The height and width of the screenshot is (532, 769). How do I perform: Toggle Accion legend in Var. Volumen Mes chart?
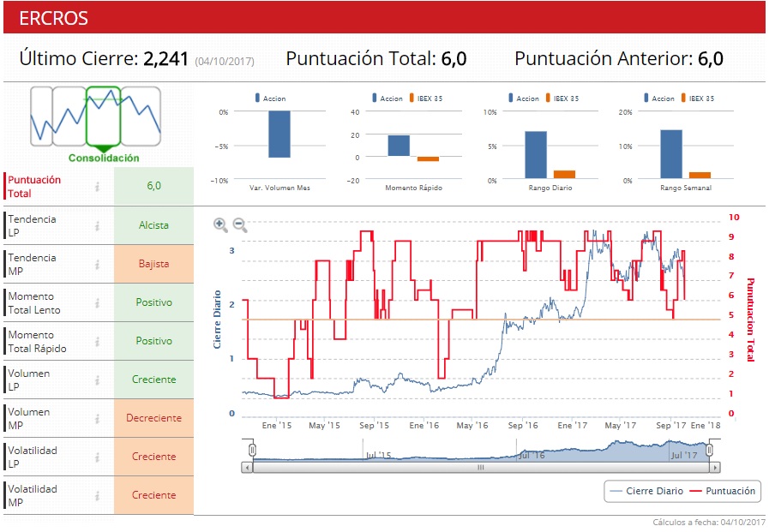[x=270, y=99]
